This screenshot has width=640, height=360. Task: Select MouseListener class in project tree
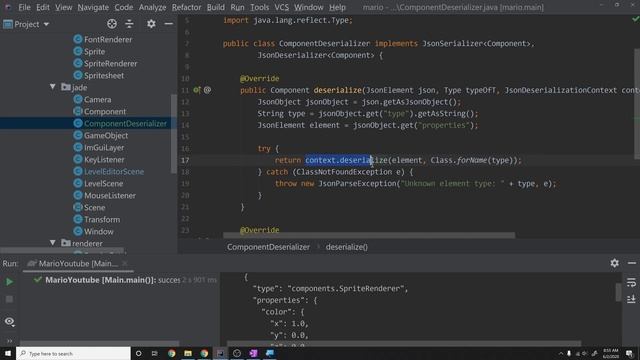click(x=105, y=196)
